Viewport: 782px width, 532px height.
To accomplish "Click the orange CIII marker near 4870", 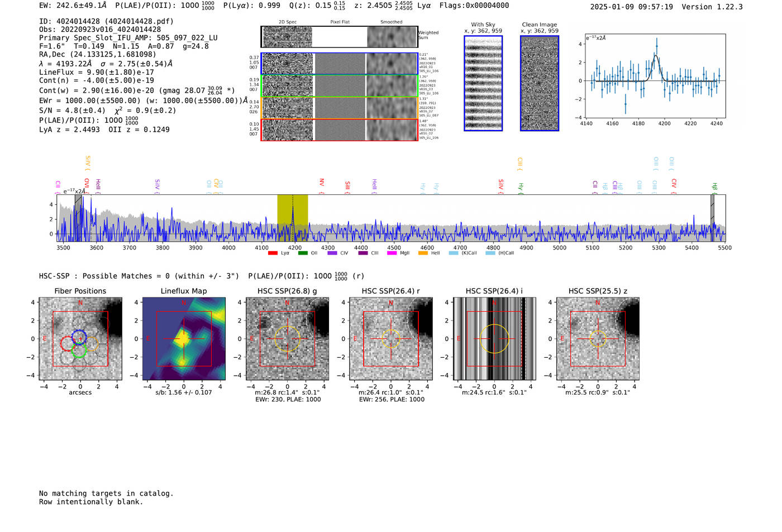I will pos(520,162).
